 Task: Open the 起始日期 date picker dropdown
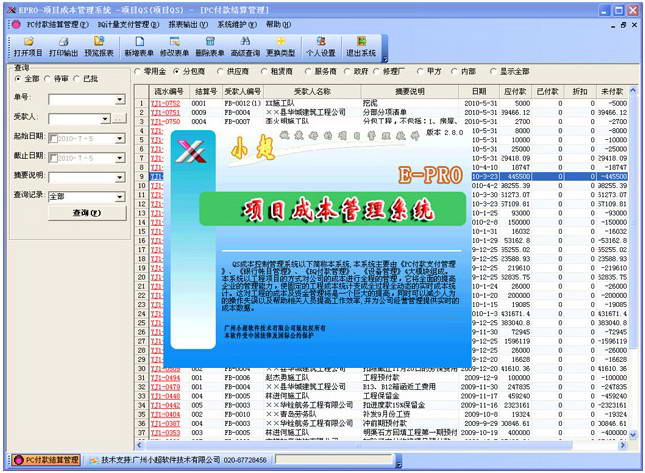pos(120,139)
